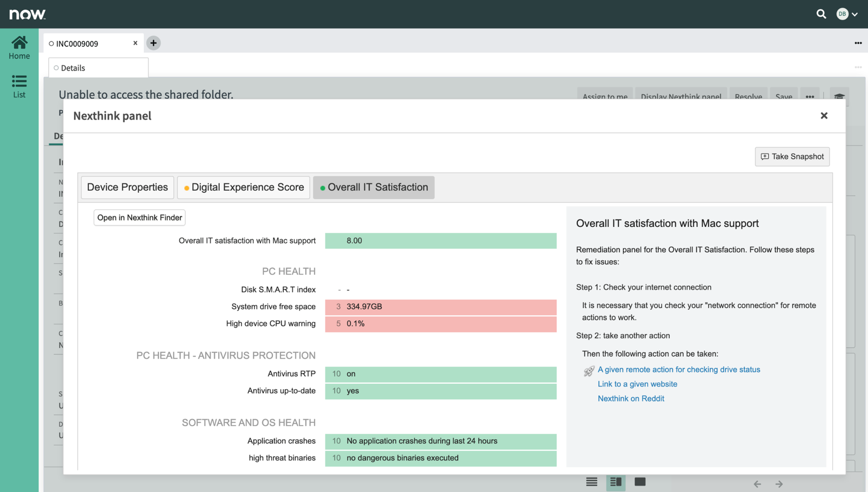868x492 pixels.
Task: Click the rocket remote action icon
Action: [589, 371]
